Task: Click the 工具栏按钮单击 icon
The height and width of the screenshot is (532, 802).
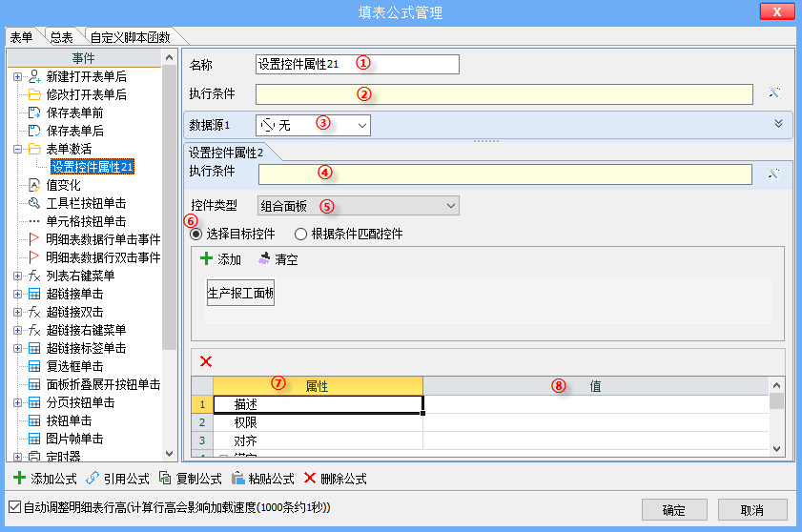Action: pyautogui.click(x=34, y=203)
